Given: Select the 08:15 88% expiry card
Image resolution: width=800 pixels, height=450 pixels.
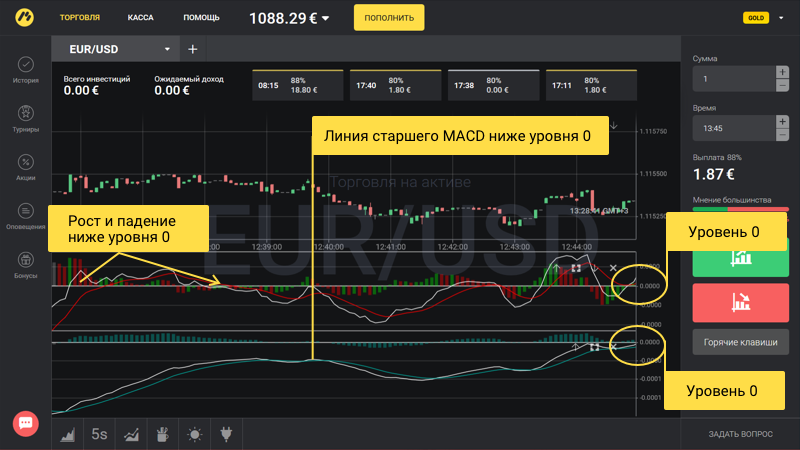Looking at the screenshot, I should tap(297, 85).
